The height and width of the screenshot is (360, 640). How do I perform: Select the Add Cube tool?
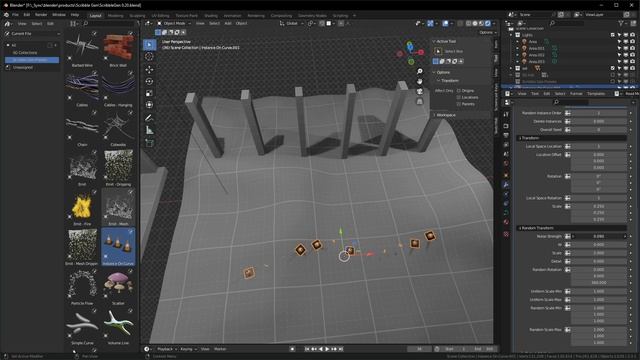pyautogui.click(x=149, y=143)
